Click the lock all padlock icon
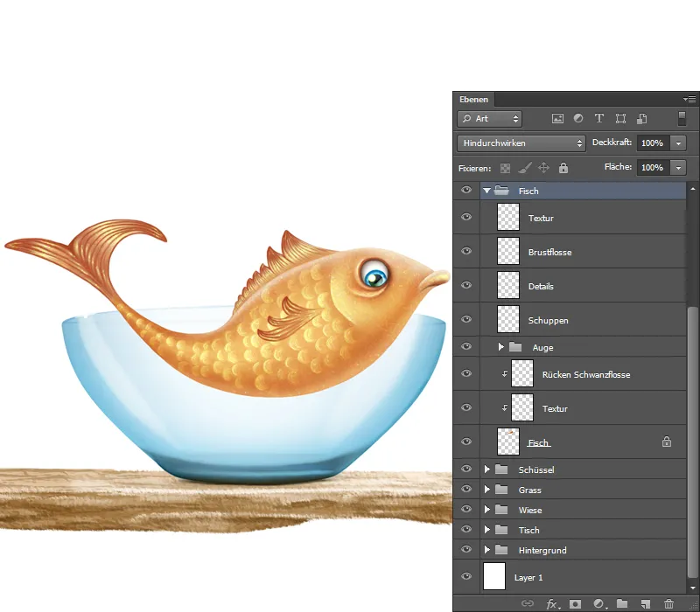The width and height of the screenshot is (700, 612). point(563,167)
